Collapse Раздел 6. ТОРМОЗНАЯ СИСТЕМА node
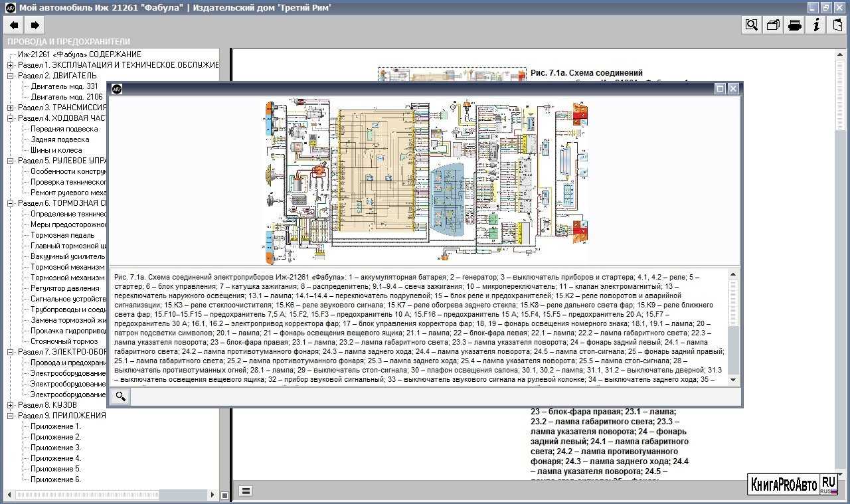This screenshot has height=504, width=850. click(10, 203)
